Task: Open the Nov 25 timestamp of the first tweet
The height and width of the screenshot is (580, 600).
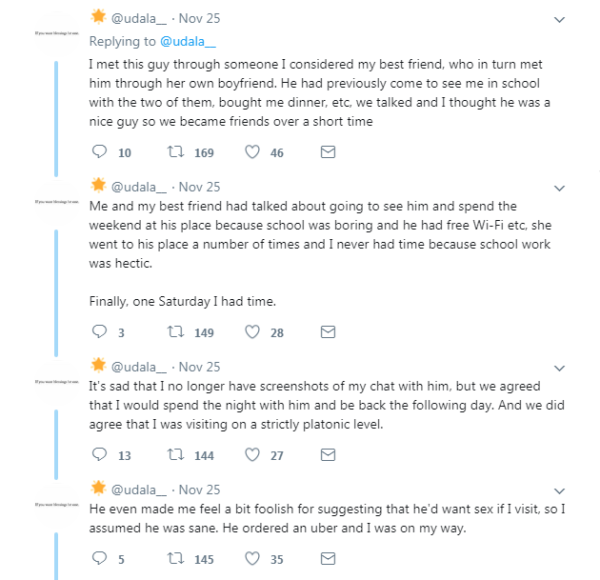Action: 199,18
